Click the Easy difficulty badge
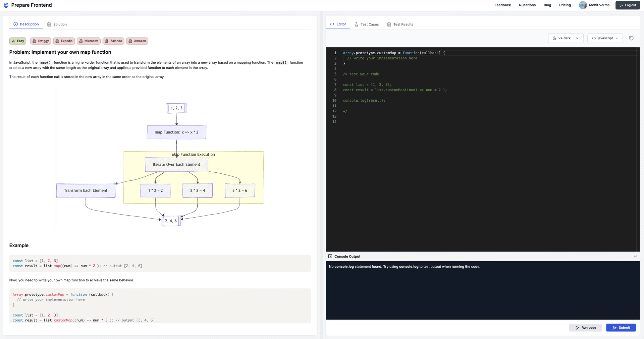The width and height of the screenshot is (644, 339). 18,41
